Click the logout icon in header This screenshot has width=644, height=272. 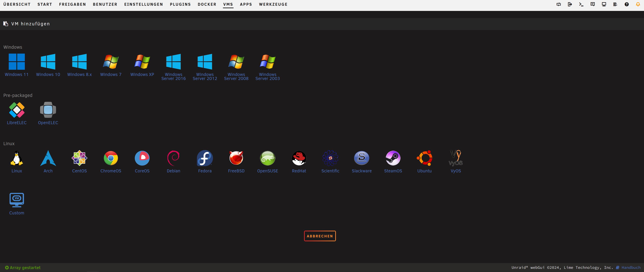click(x=570, y=4)
